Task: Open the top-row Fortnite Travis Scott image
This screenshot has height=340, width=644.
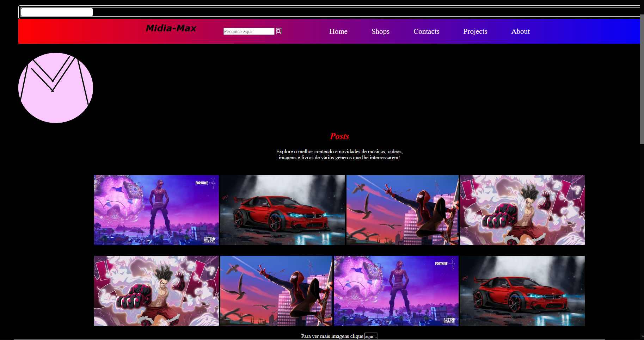Action: (156, 210)
